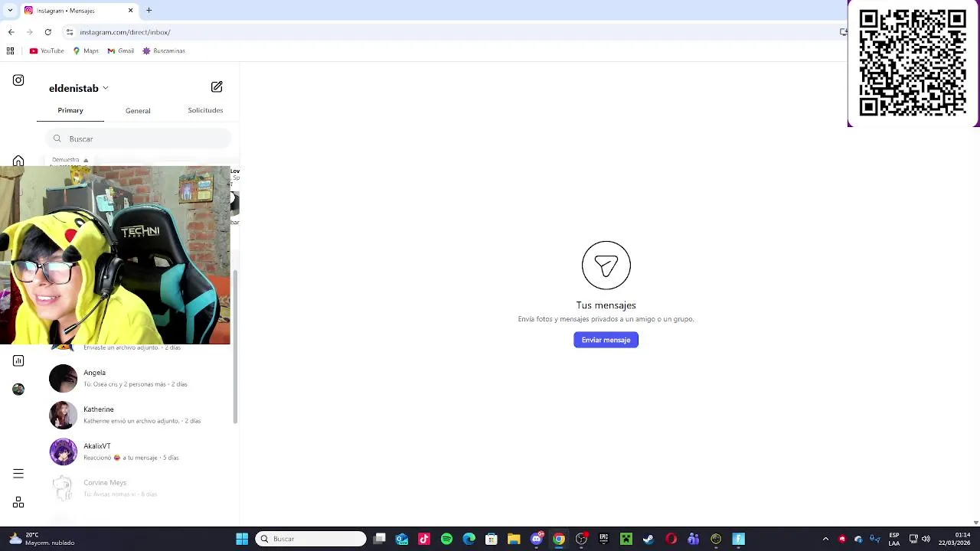Click the conversation list scrollbar
This screenshot has width=980, height=551.
click(x=235, y=347)
